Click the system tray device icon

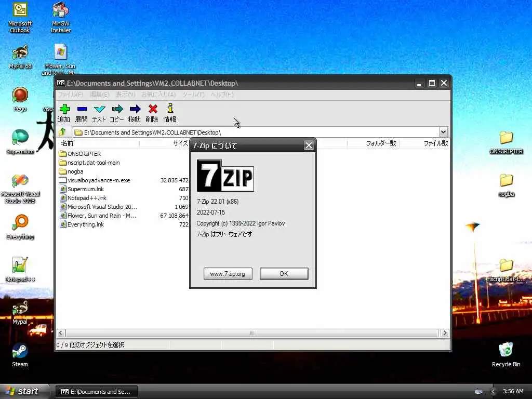478,392
